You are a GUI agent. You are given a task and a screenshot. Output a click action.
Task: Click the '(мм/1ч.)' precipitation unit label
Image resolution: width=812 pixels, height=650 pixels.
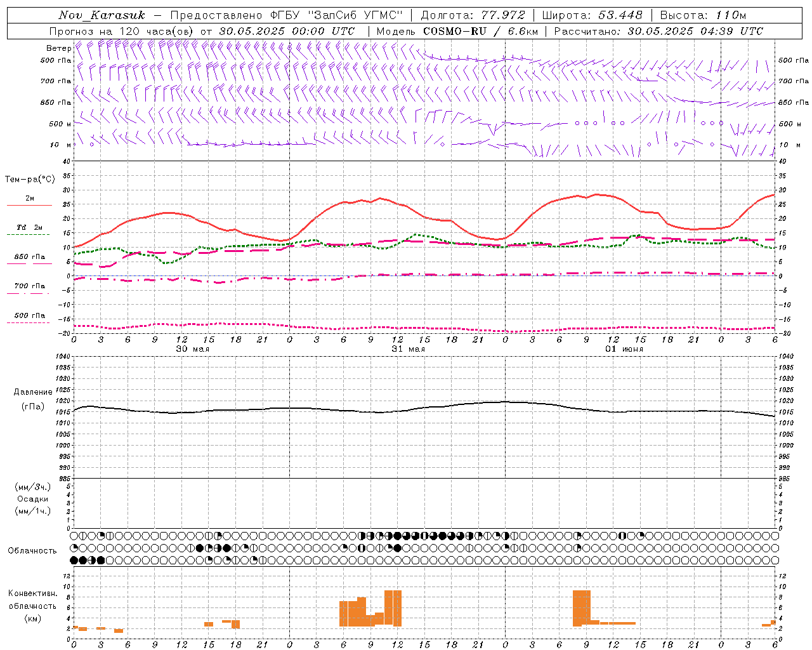tap(33, 511)
